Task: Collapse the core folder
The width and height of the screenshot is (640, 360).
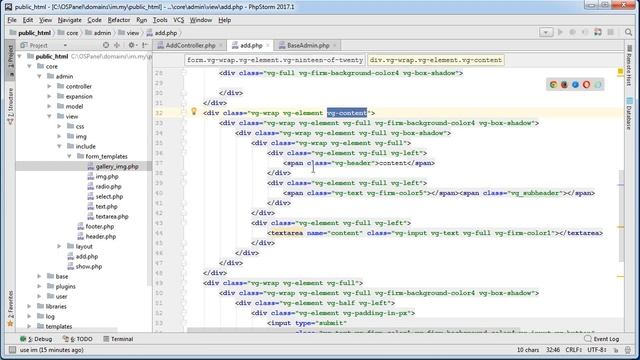Action: tap(29, 66)
